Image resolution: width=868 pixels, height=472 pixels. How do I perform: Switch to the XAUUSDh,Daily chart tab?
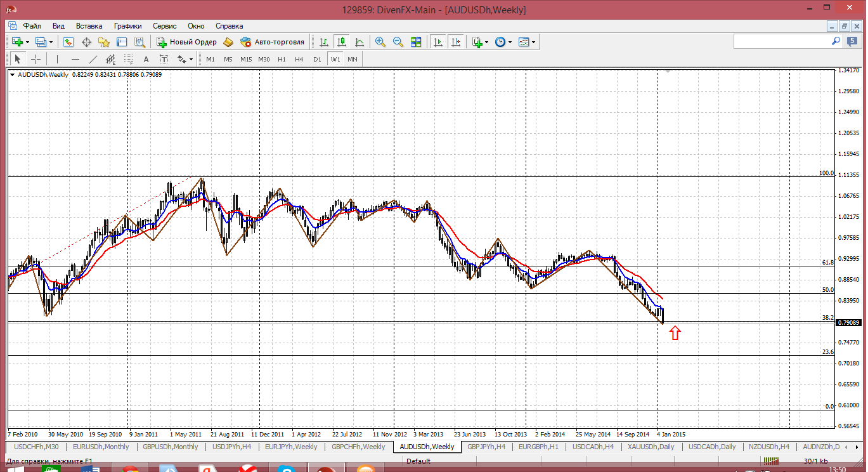651,447
